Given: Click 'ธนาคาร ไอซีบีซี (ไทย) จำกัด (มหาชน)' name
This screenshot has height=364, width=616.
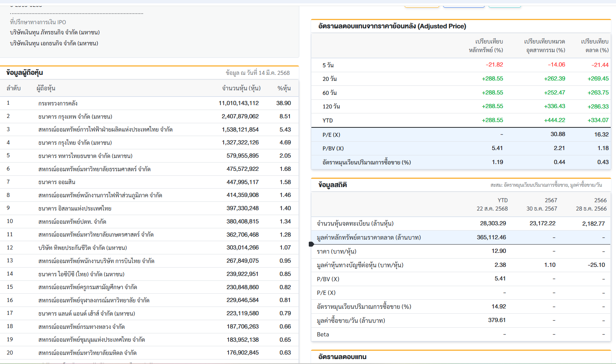Looking at the screenshot, I should [81, 274].
